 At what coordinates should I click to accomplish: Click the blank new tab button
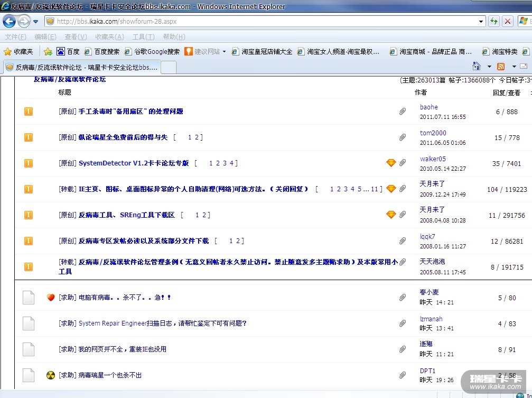(x=169, y=67)
